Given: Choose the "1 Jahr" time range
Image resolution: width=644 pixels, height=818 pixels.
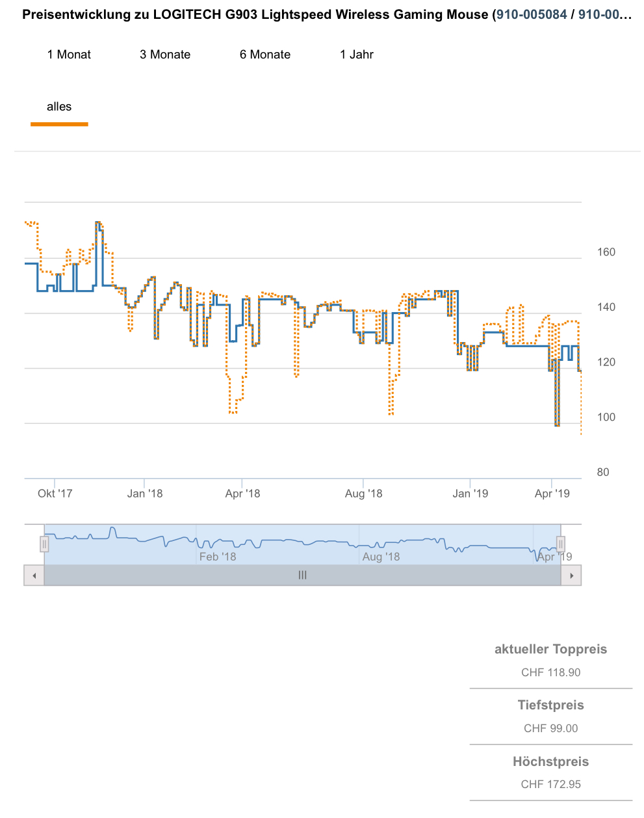Looking at the screenshot, I should click(357, 55).
